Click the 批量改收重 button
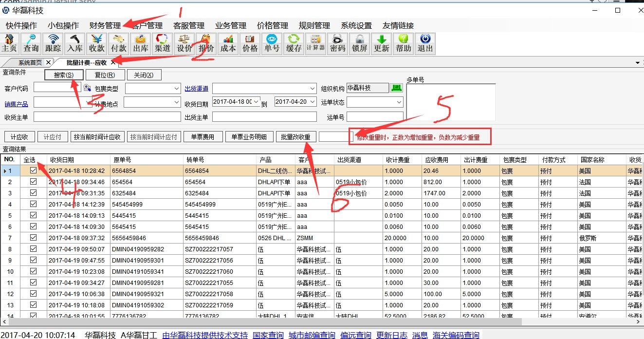This screenshot has height=339, width=644. pyautogui.click(x=295, y=137)
